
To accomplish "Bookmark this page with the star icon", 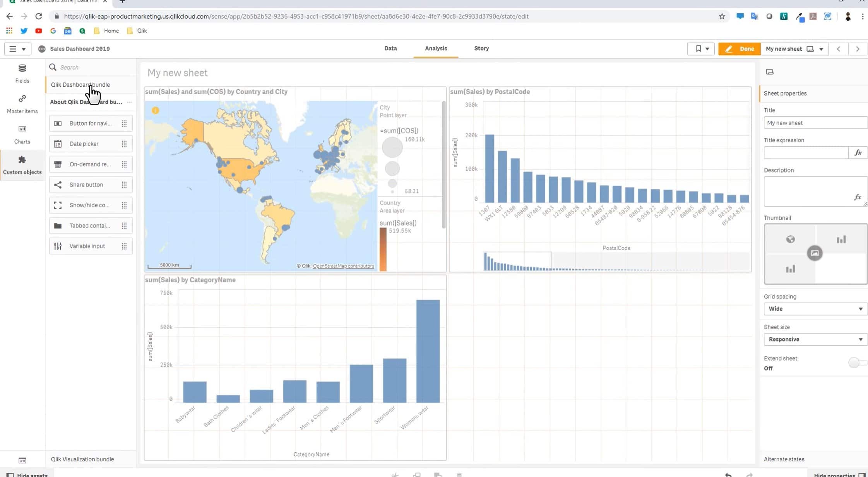I will point(722,16).
